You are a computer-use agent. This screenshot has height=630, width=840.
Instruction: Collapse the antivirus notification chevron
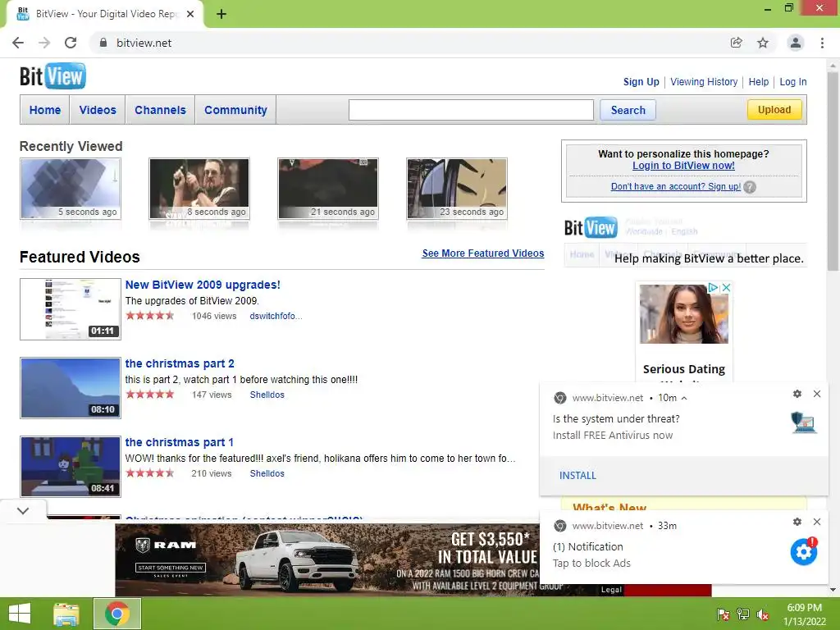(684, 398)
